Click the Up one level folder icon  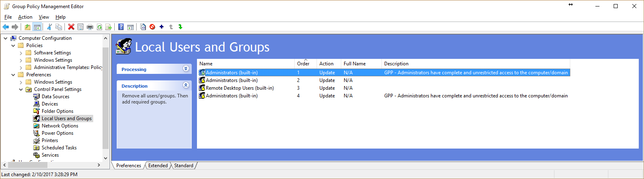click(x=27, y=27)
